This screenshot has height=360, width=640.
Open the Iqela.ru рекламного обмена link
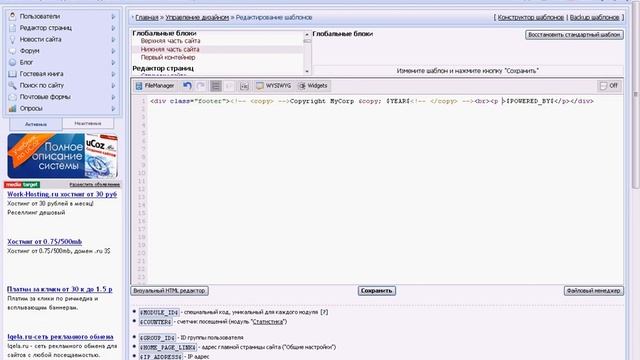tap(60, 337)
